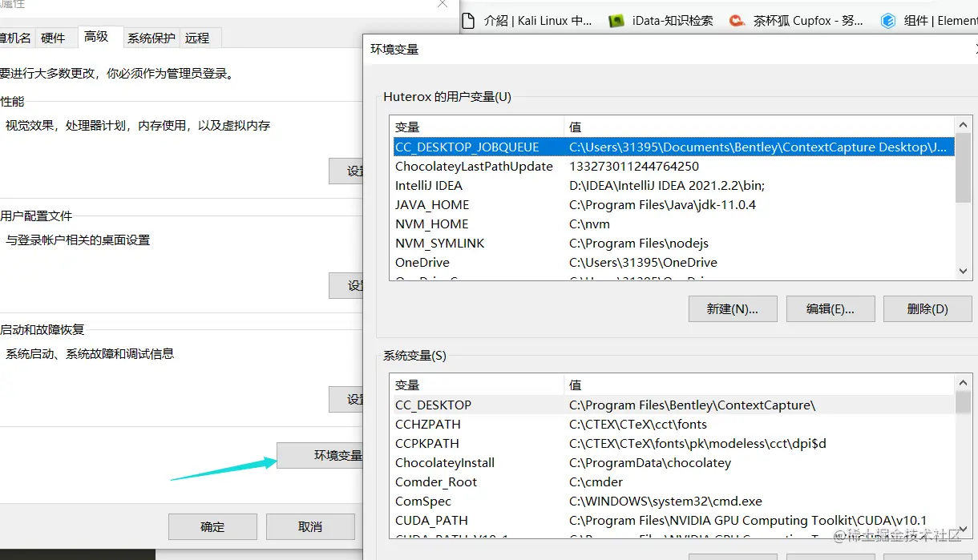Switch to the 计算机名 tab
This screenshot has width=978, height=560.
coord(16,38)
